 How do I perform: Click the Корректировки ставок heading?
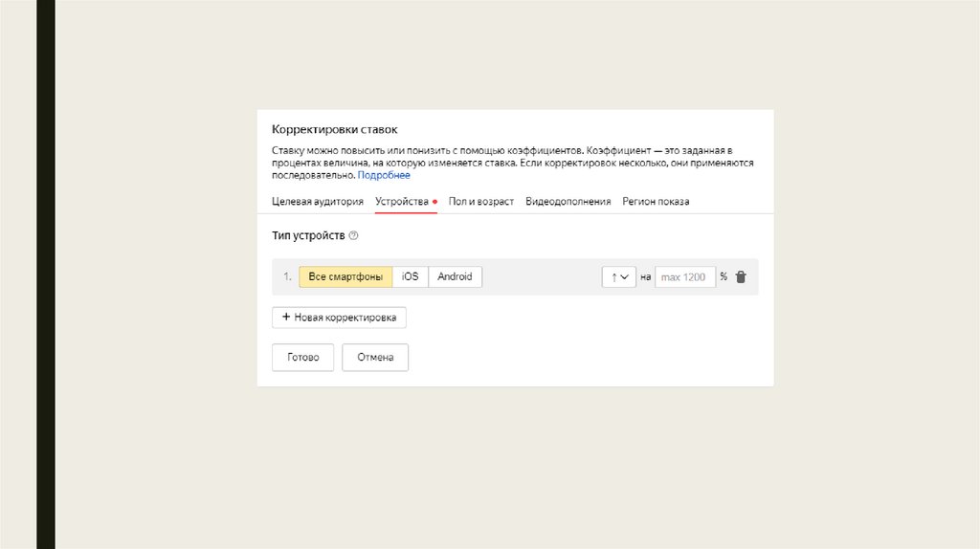click(334, 129)
